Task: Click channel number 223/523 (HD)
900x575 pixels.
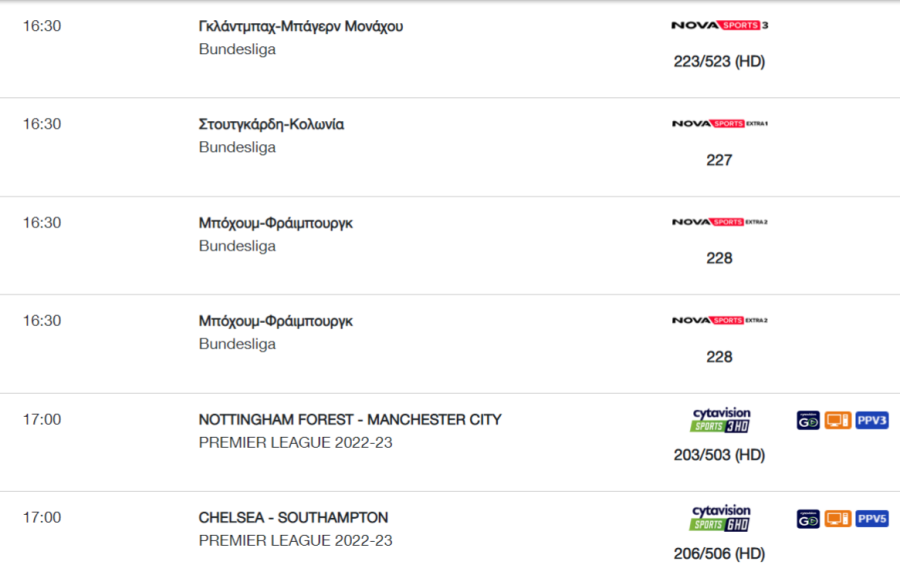Action: (x=719, y=61)
